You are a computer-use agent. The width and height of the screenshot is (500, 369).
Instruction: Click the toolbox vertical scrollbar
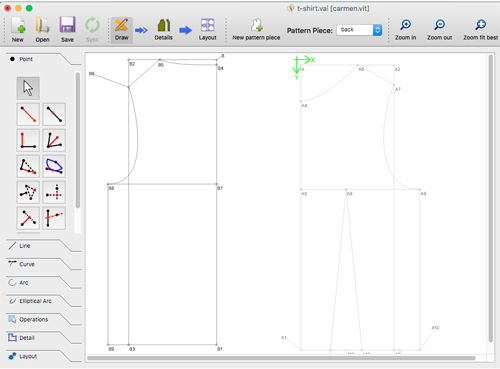pos(78,140)
